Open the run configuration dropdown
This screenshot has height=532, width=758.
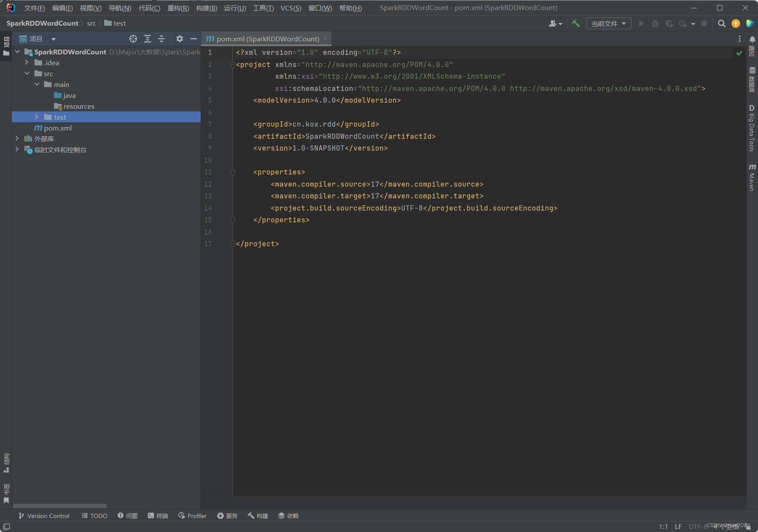click(x=609, y=23)
